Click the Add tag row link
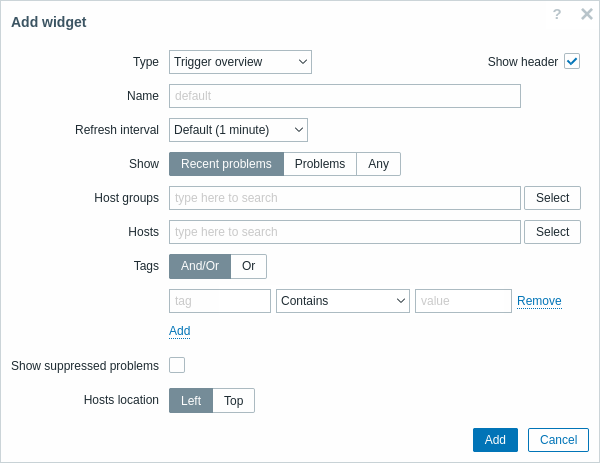This screenshot has height=463, width=600. [179, 331]
